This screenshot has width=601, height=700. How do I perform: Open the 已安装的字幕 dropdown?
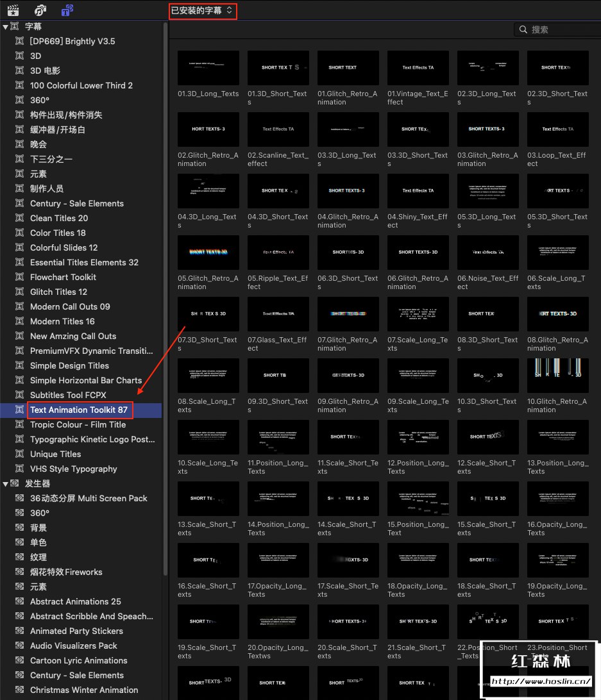203,10
